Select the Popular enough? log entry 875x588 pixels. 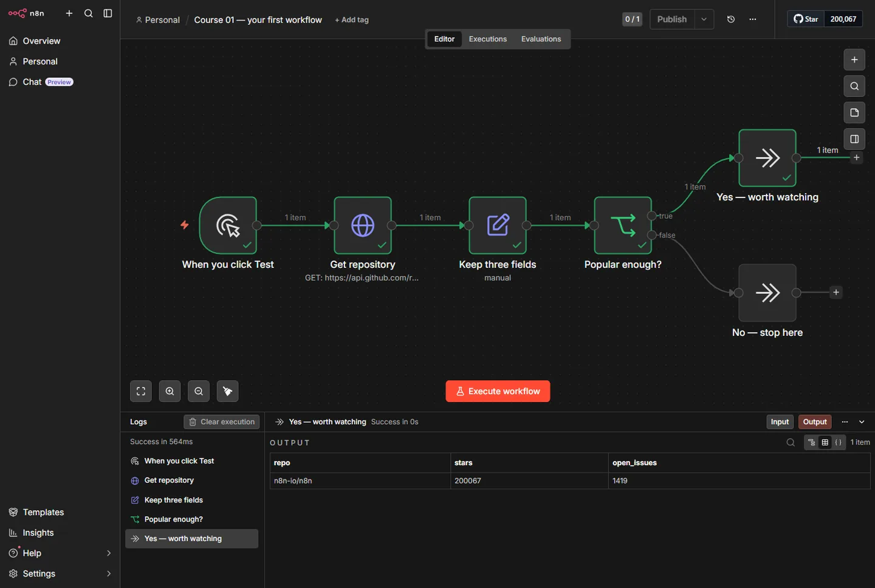pyautogui.click(x=191, y=519)
